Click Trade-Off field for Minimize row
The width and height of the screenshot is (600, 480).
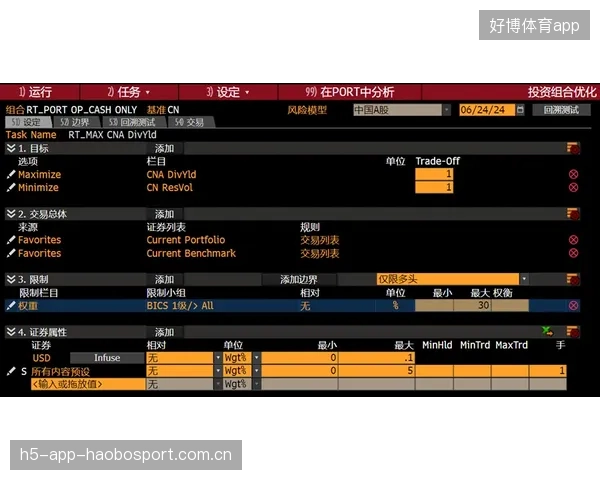coord(434,188)
